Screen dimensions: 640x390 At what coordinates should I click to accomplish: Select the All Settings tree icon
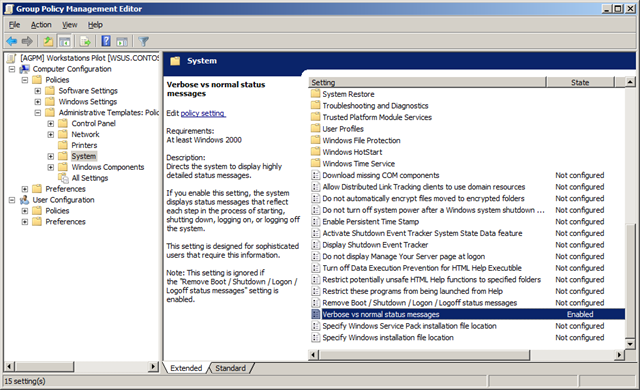coord(63,178)
